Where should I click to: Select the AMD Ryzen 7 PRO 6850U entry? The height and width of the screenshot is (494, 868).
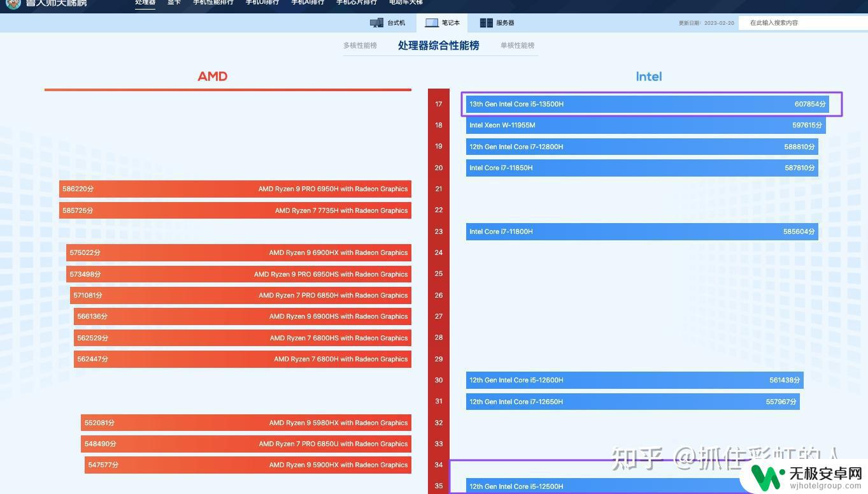pos(246,444)
